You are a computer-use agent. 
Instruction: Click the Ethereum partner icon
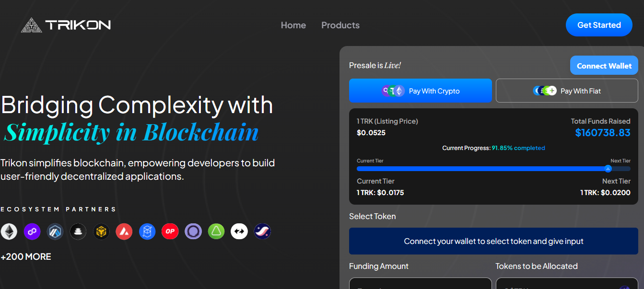click(9, 232)
